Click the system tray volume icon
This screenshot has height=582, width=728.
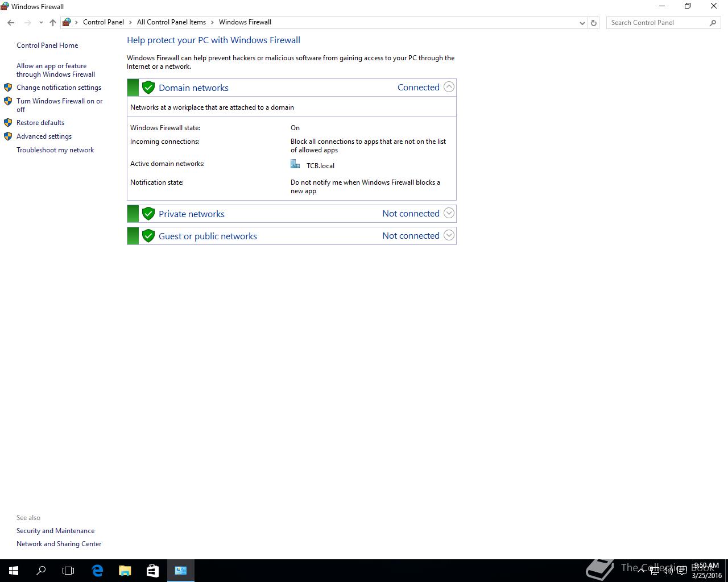(x=668, y=571)
